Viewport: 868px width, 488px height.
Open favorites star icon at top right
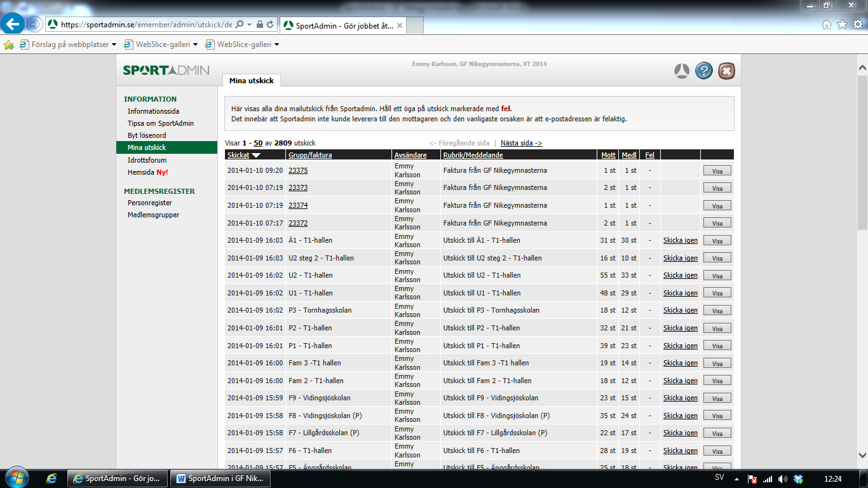842,25
